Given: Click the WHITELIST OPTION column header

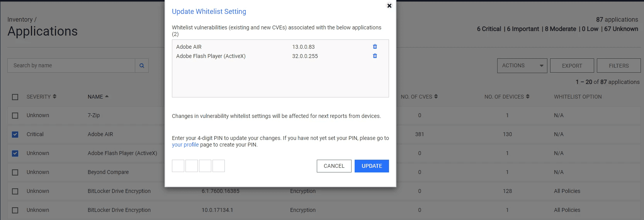Looking at the screenshot, I should [x=578, y=97].
